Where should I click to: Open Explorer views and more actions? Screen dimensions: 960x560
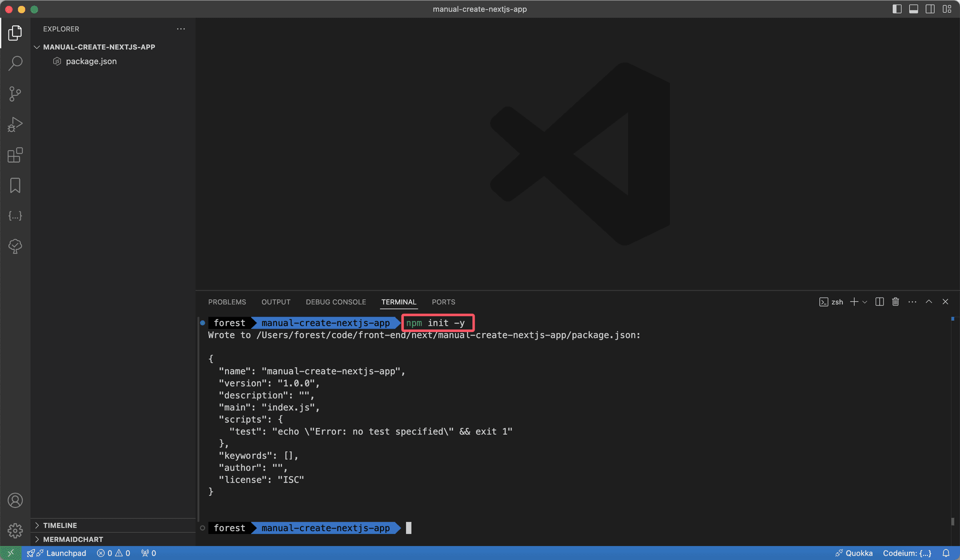[181, 29]
